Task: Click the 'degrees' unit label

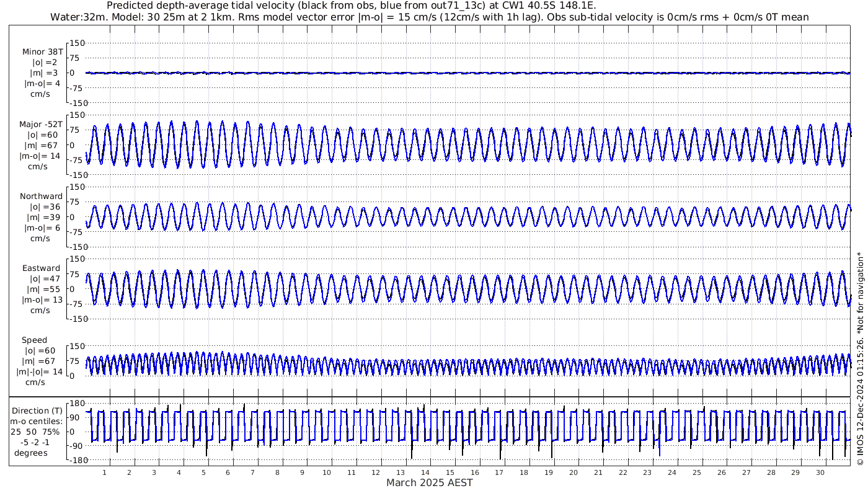Action: pos(31,453)
